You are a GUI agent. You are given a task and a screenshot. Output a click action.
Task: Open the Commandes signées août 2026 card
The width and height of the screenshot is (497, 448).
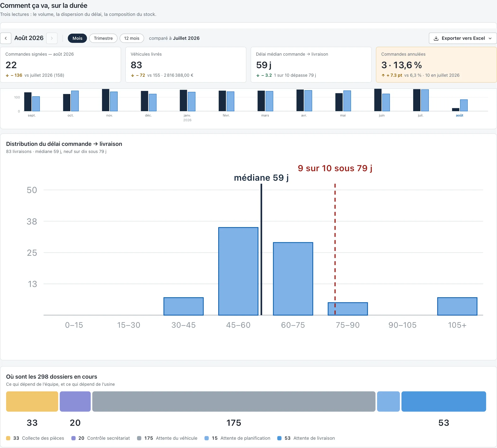pos(61,65)
